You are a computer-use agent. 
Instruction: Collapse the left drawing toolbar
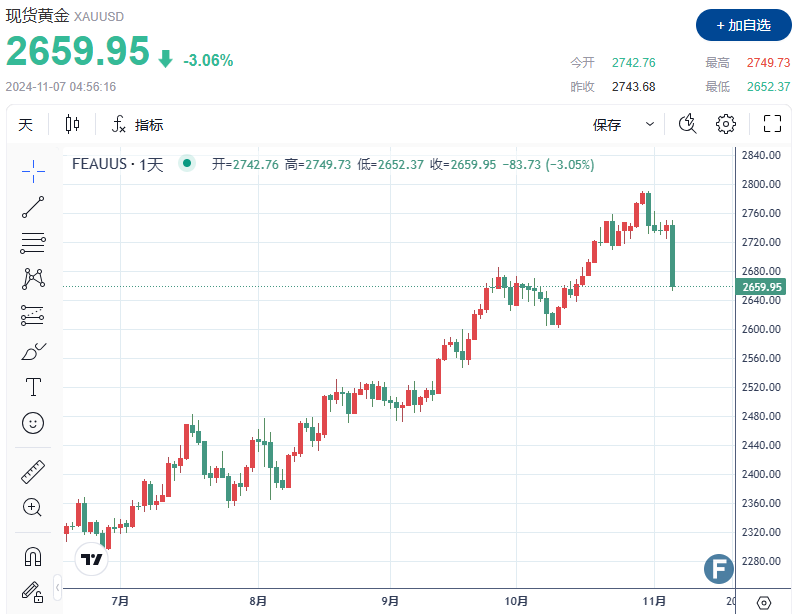58,586
